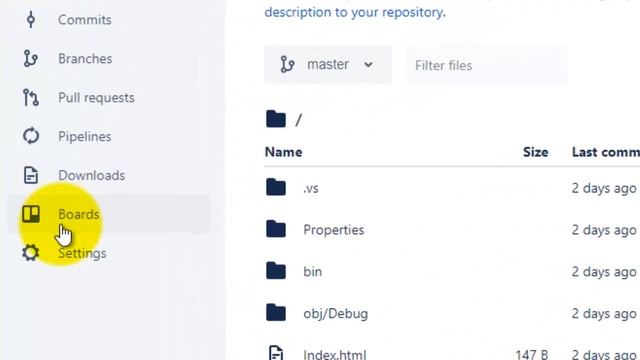This screenshot has width=640, height=360.
Task: Open the Properties folder
Action: point(333,230)
